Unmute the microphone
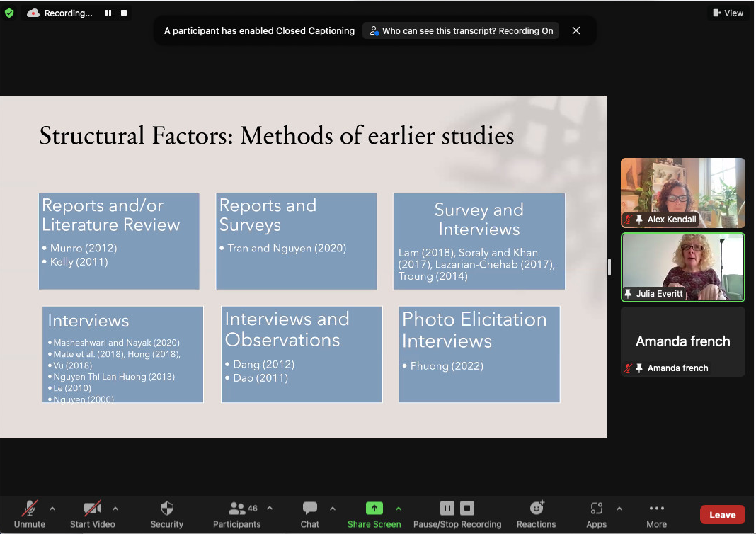 (x=29, y=509)
